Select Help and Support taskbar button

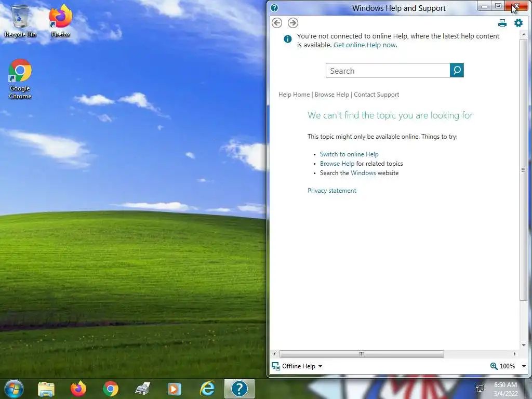(239, 389)
